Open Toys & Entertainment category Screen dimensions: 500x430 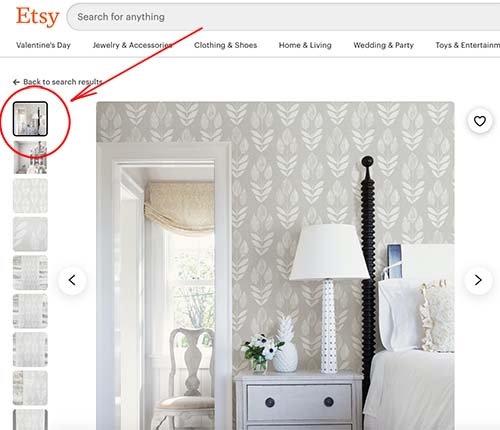[467, 45]
